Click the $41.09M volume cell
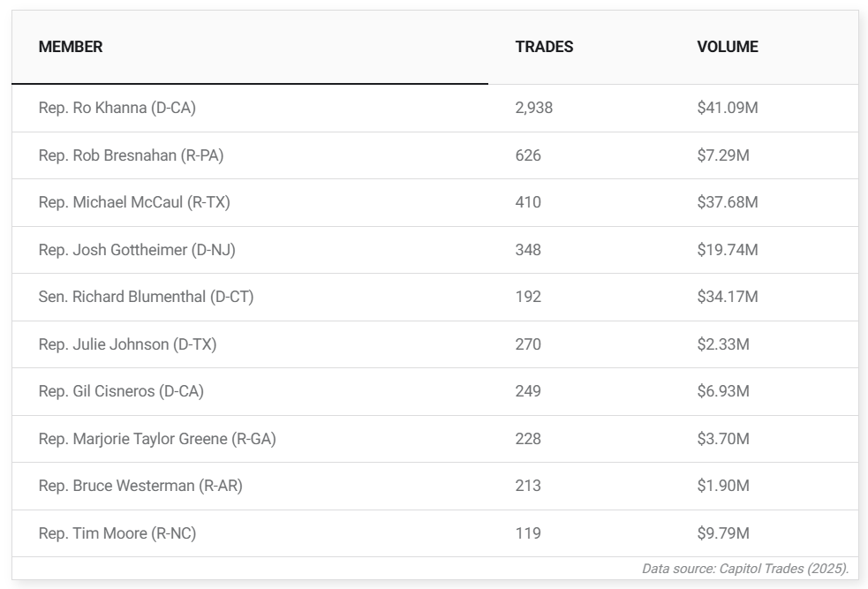This screenshot has width=868, height=589. tap(727, 108)
